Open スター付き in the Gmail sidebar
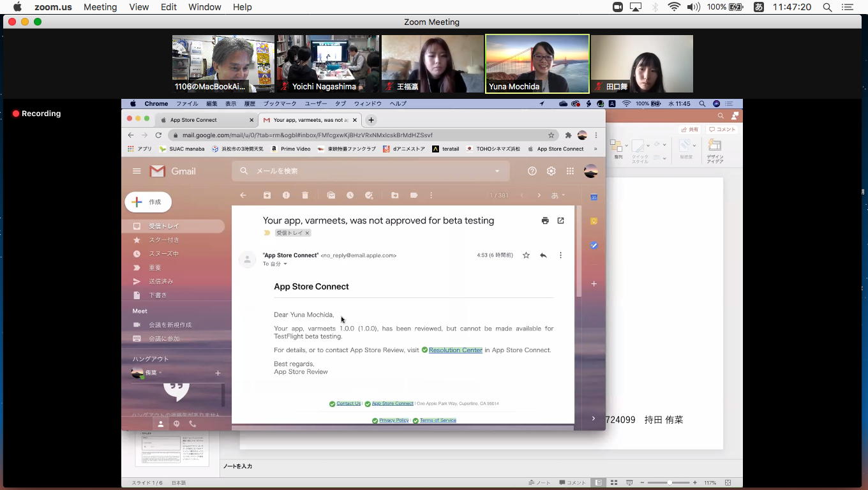868x490 pixels. tap(164, 240)
